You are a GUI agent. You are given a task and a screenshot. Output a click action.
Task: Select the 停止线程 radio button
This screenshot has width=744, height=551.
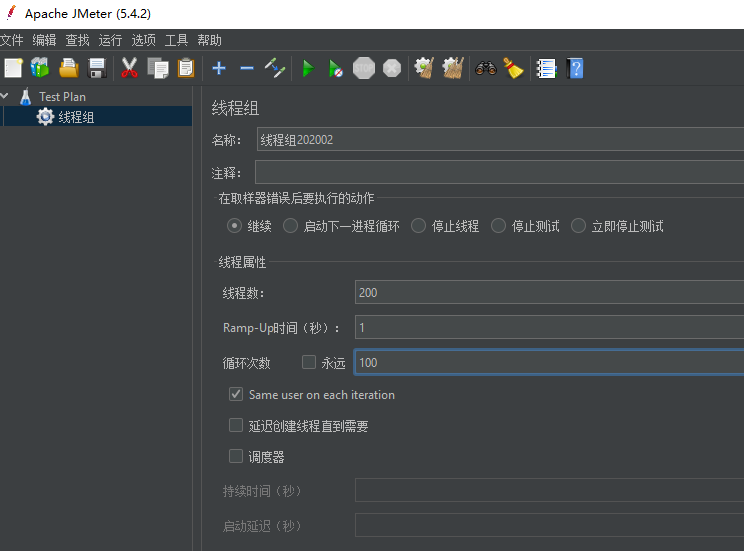pyautogui.click(x=419, y=226)
